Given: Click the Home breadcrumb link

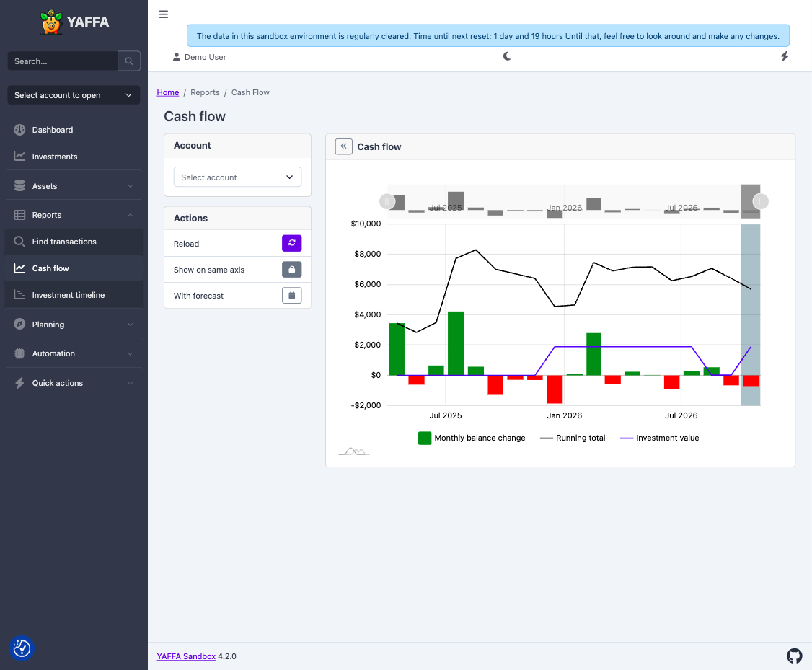Looking at the screenshot, I should pyautogui.click(x=168, y=93).
